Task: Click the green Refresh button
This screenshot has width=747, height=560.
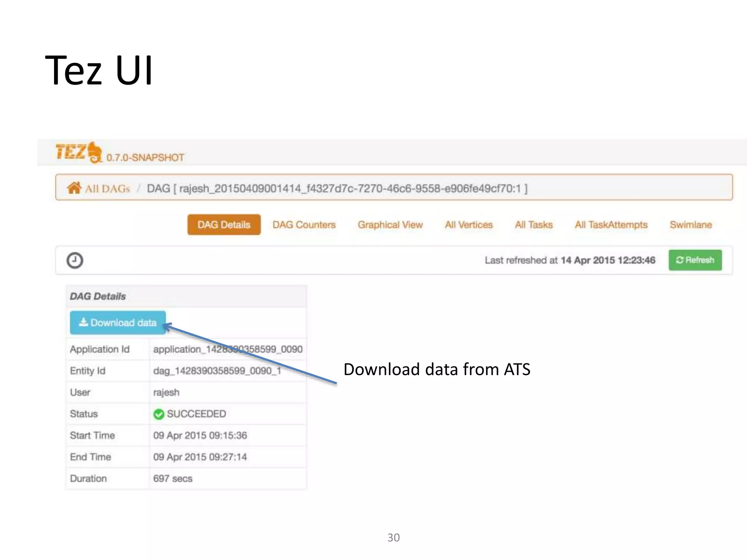Action: pyautogui.click(x=695, y=260)
